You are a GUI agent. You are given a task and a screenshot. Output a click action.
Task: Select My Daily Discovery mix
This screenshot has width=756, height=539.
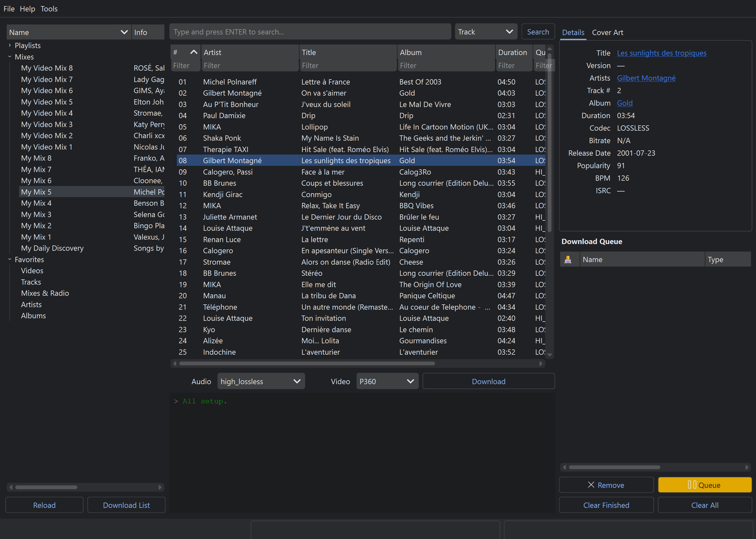click(x=52, y=248)
